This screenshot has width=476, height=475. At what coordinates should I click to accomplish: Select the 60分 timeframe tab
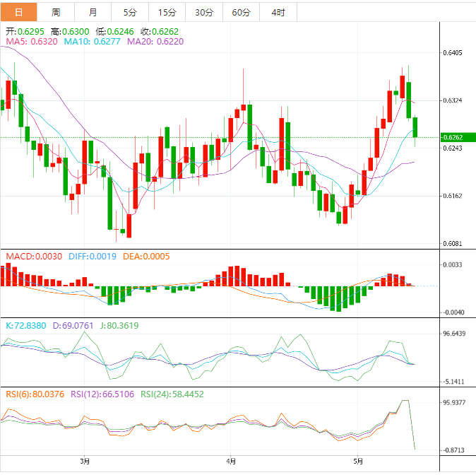[241, 12]
